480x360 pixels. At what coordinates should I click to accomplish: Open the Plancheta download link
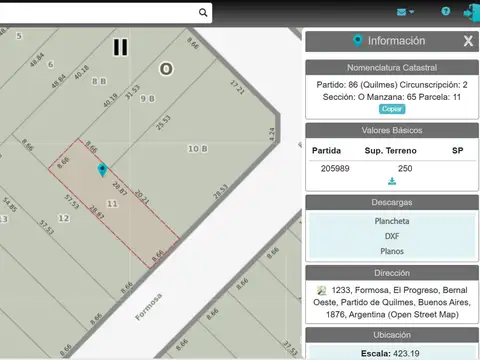pos(392,221)
